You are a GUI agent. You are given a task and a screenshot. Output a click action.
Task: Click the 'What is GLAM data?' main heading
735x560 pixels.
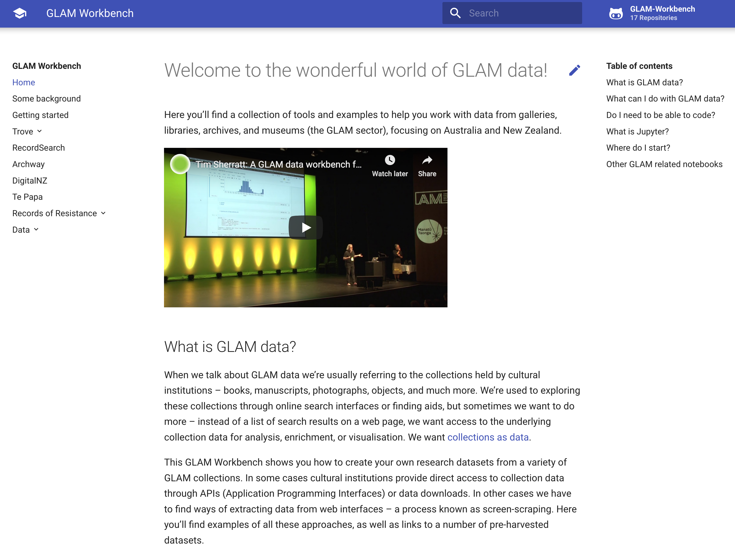click(x=230, y=347)
